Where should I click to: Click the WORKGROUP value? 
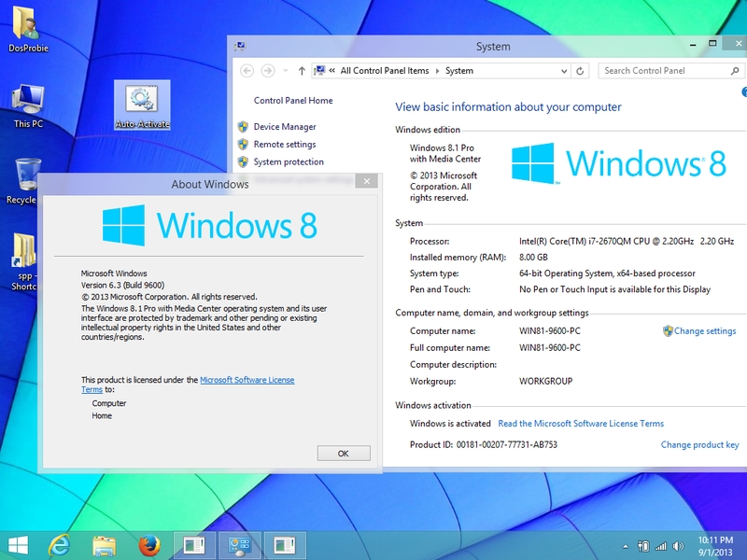click(545, 382)
